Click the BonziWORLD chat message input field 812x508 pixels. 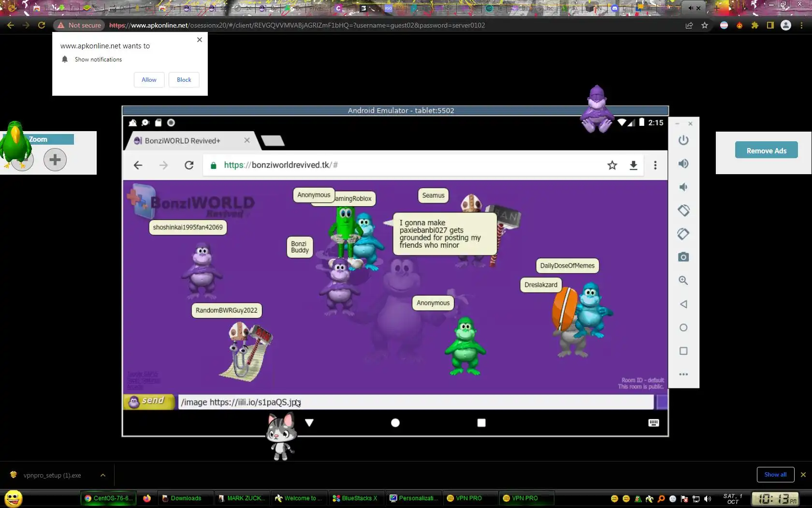416,402
